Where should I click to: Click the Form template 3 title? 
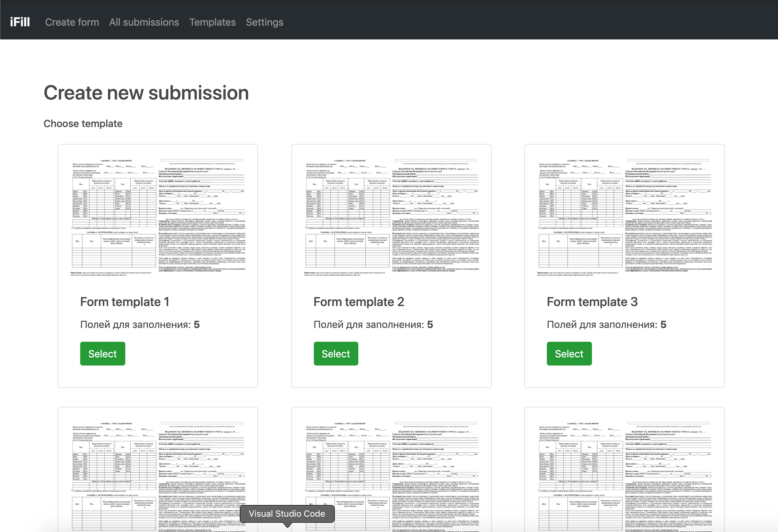592,302
